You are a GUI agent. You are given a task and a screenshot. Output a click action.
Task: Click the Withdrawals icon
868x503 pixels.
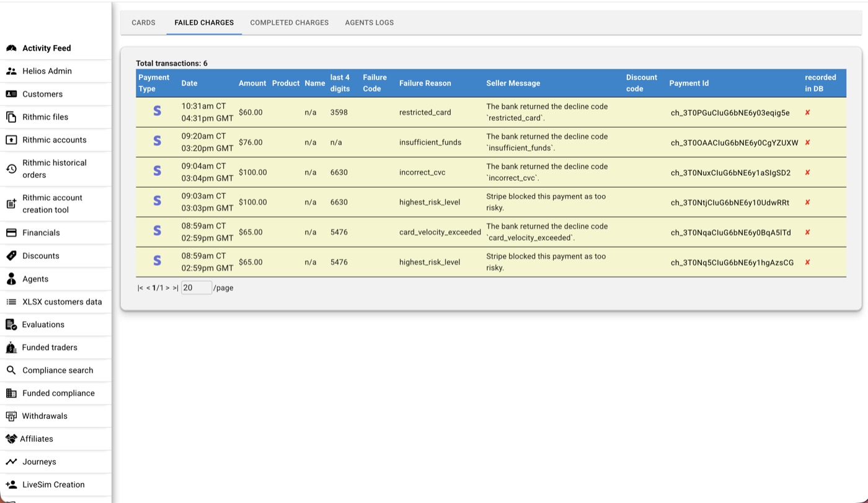click(x=11, y=416)
